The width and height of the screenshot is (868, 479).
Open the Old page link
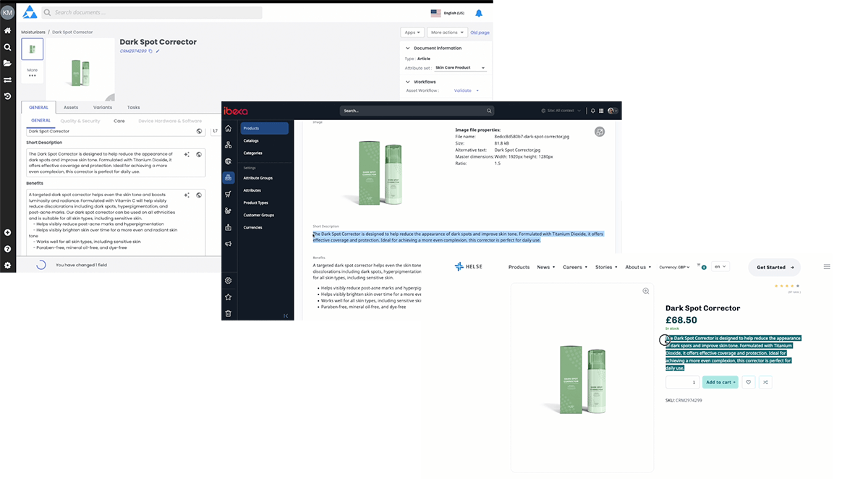(480, 33)
